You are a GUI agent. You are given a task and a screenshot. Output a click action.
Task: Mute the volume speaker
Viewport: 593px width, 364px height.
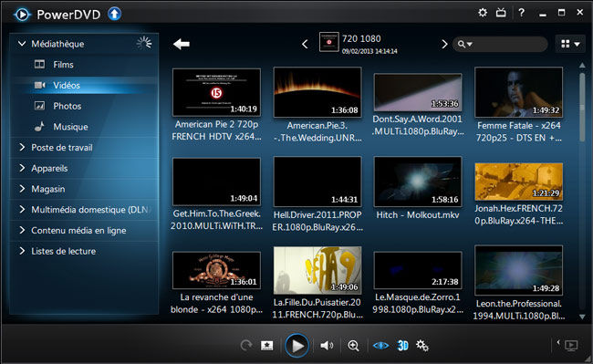327,346
